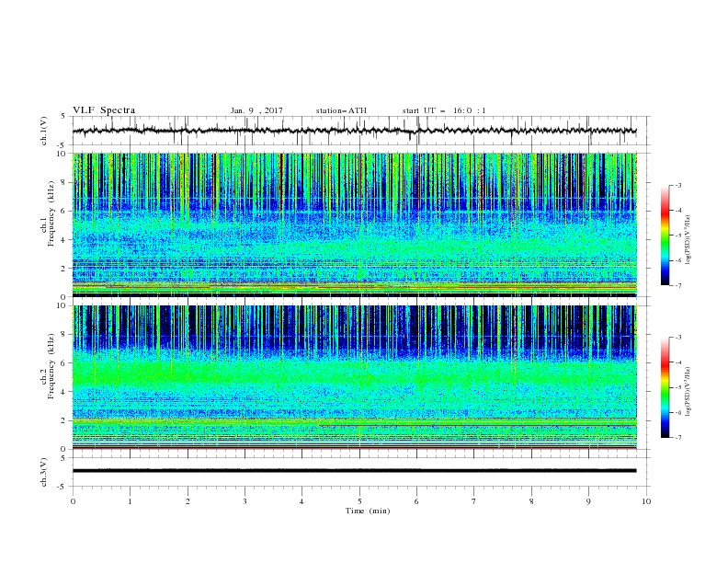Click the time axis tick label '2'

(x=188, y=501)
